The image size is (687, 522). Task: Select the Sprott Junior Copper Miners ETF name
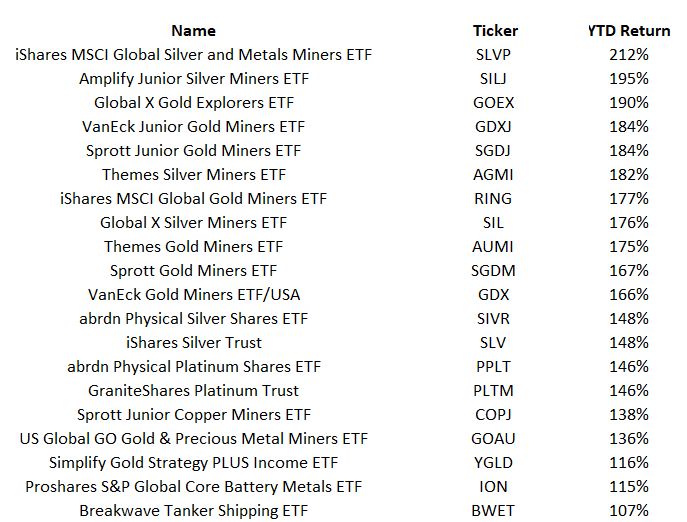194,414
